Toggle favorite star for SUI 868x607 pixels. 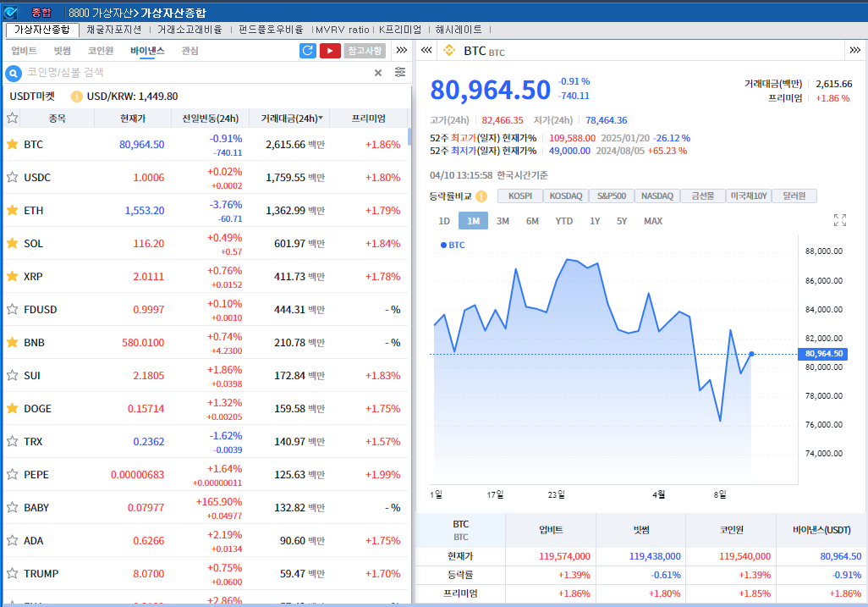point(13,375)
